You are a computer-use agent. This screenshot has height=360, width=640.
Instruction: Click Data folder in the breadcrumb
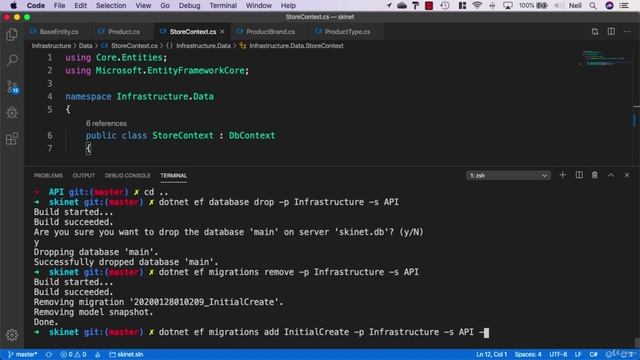85,46
